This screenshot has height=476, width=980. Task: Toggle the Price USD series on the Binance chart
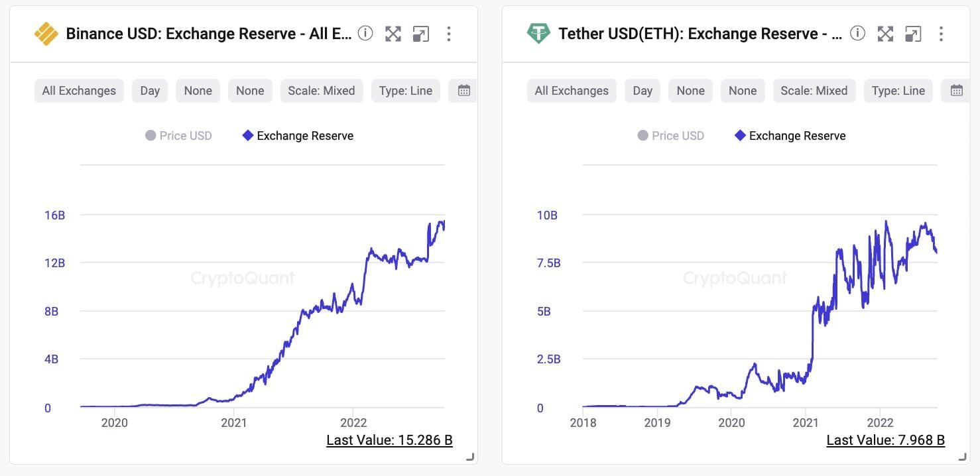[x=178, y=135]
